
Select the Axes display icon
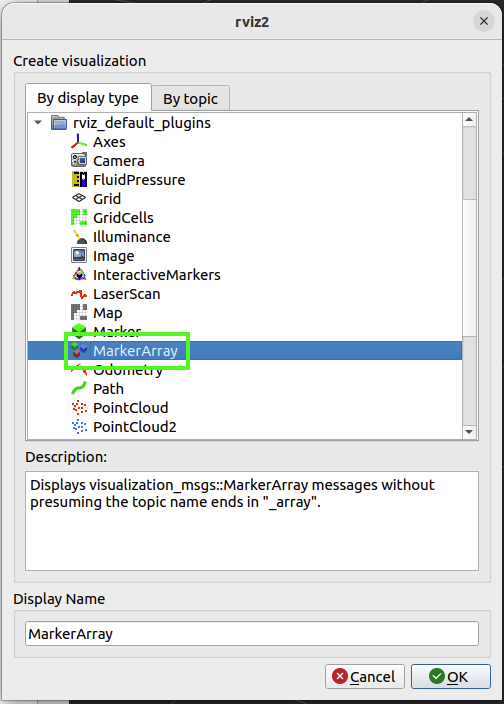click(79, 141)
